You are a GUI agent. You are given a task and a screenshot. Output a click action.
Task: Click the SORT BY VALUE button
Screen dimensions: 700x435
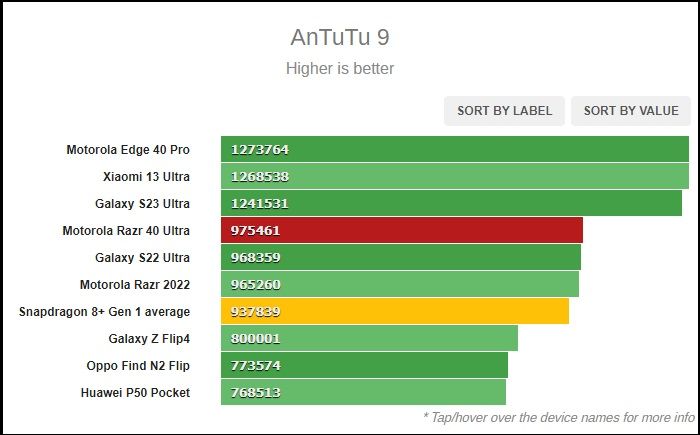tap(631, 111)
